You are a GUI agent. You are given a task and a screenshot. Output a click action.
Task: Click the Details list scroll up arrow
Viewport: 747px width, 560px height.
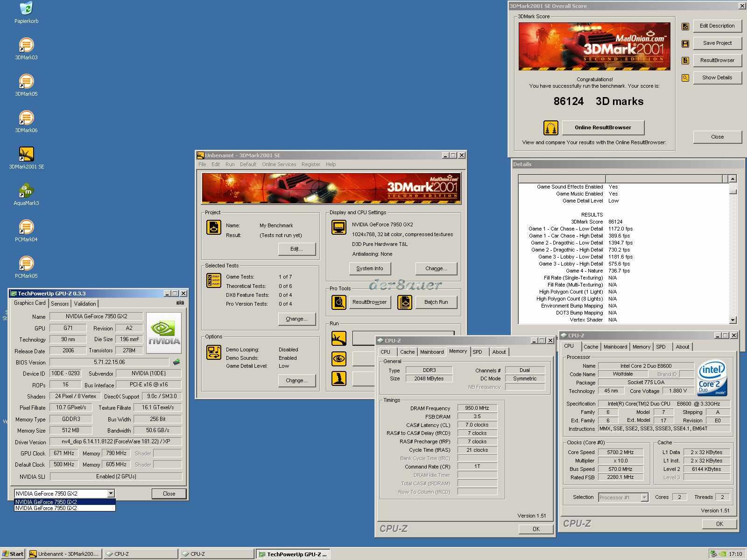point(733,179)
